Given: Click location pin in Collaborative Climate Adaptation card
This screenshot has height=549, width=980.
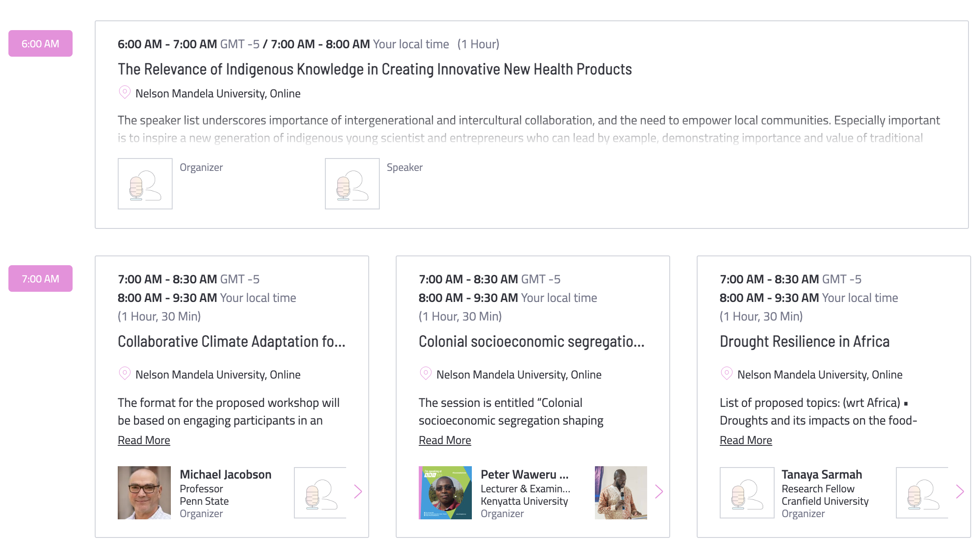Looking at the screenshot, I should (x=125, y=374).
